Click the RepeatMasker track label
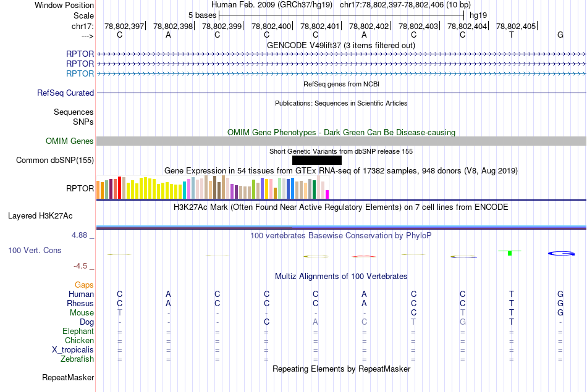The image size is (587, 392). coord(68,377)
